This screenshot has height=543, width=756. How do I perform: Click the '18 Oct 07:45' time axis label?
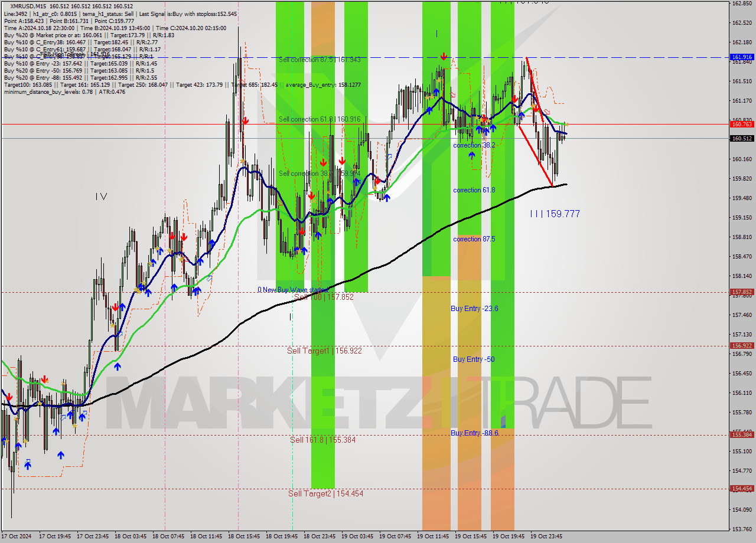tap(168, 537)
